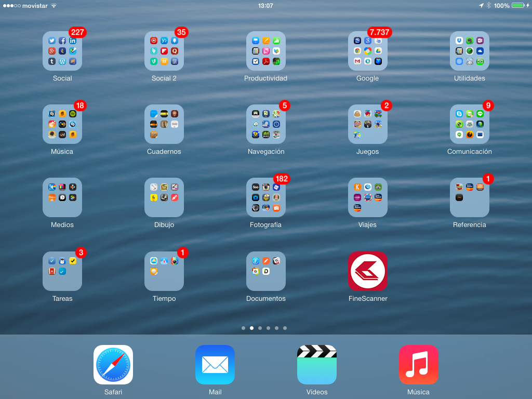Tap the highlighted current page dot
Viewport: 532px width, 399px height.
pyautogui.click(x=252, y=328)
